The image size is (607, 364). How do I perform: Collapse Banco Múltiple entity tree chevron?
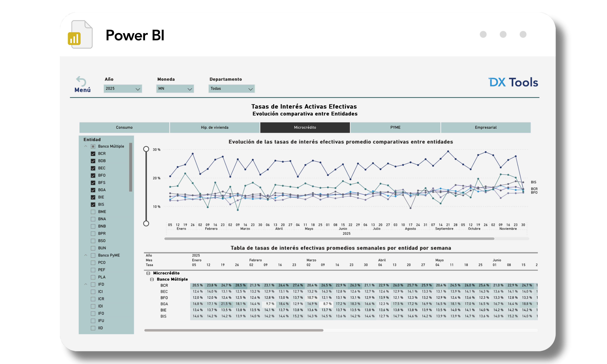tap(86, 146)
